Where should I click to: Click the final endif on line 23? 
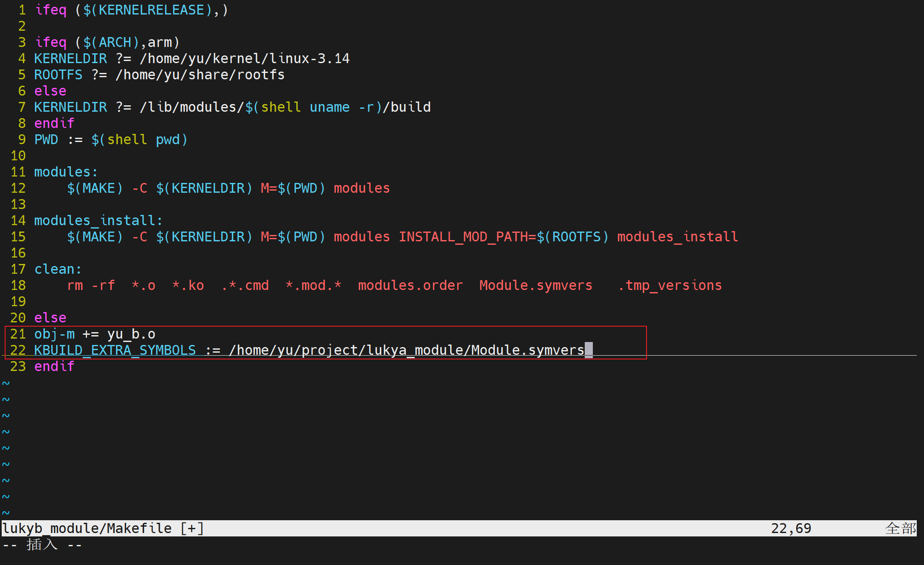tap(54, 366)
